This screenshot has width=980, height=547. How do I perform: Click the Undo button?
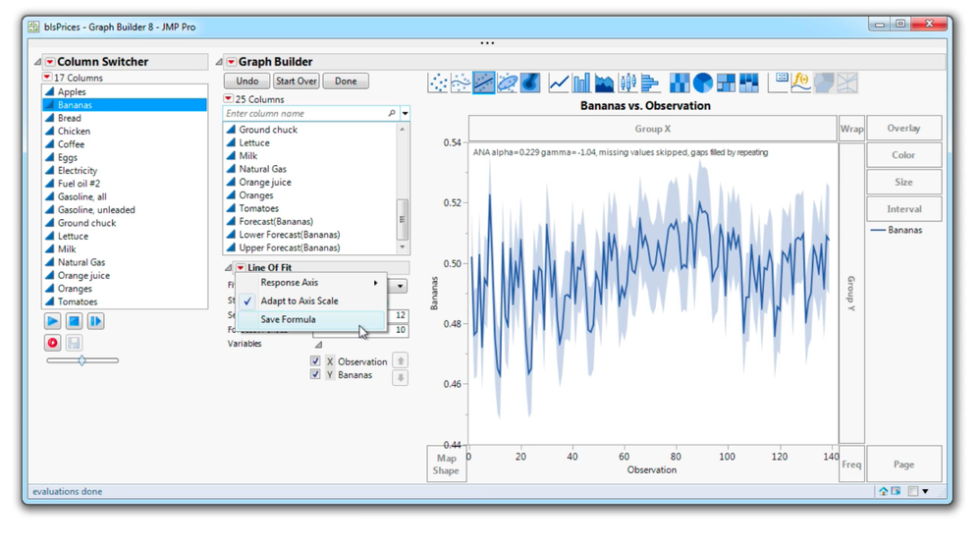246,82
